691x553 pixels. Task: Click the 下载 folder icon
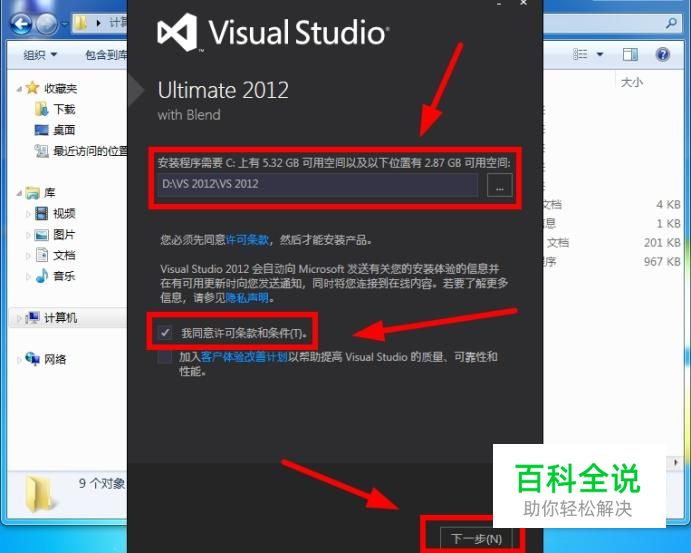pos(41,109)
